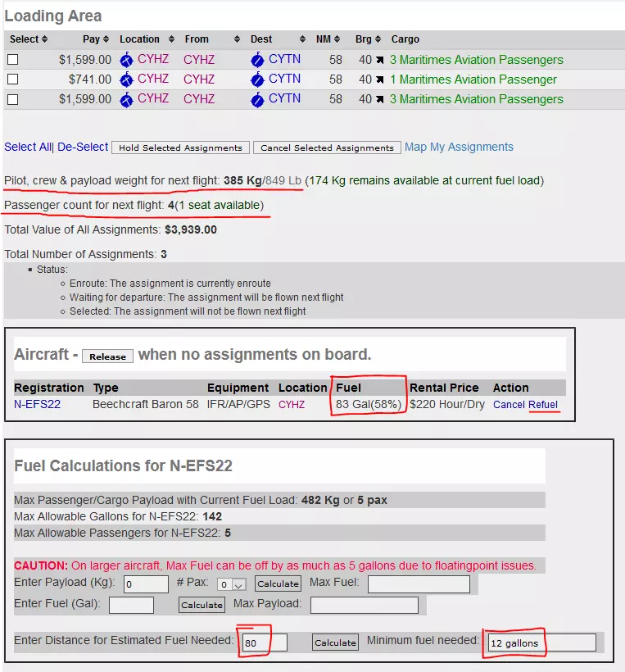The width and height of the screenshot is (625, 672).
Task: Click the destination icon beside $741.00 row CYTN
Action: (257, 79)
